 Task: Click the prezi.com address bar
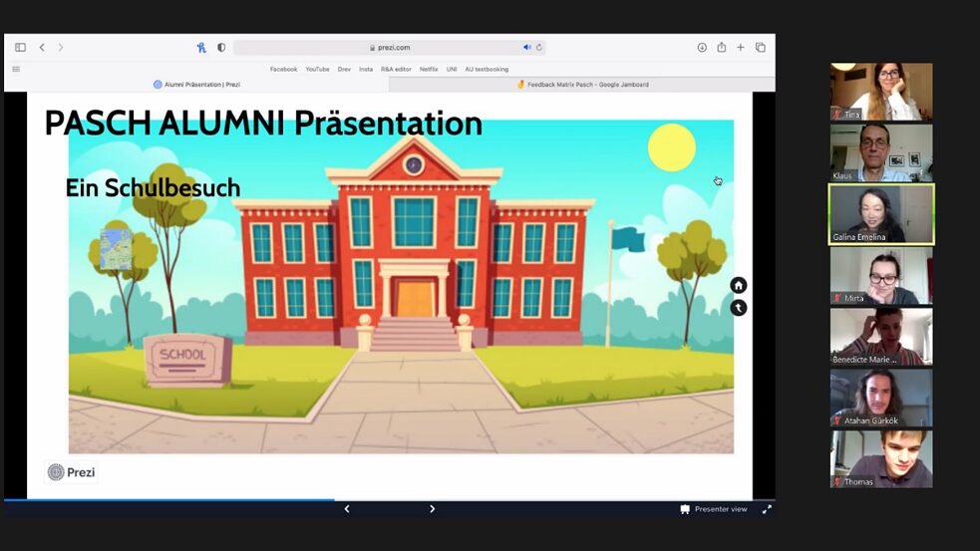389,47
